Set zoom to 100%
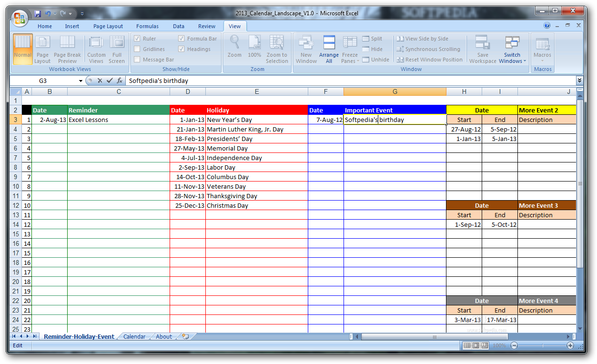The width and height of the screenshot is (597, 364). click(254, 47)
